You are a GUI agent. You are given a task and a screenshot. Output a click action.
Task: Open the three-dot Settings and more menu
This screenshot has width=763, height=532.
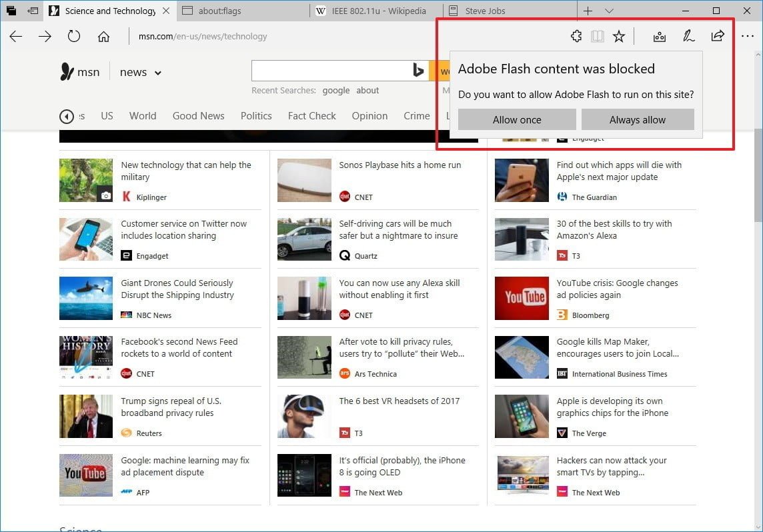(747, 37)
